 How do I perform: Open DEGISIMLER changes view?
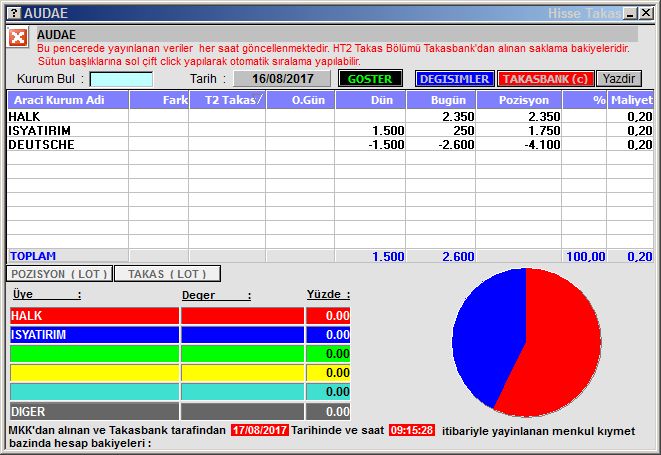(454, 79)
